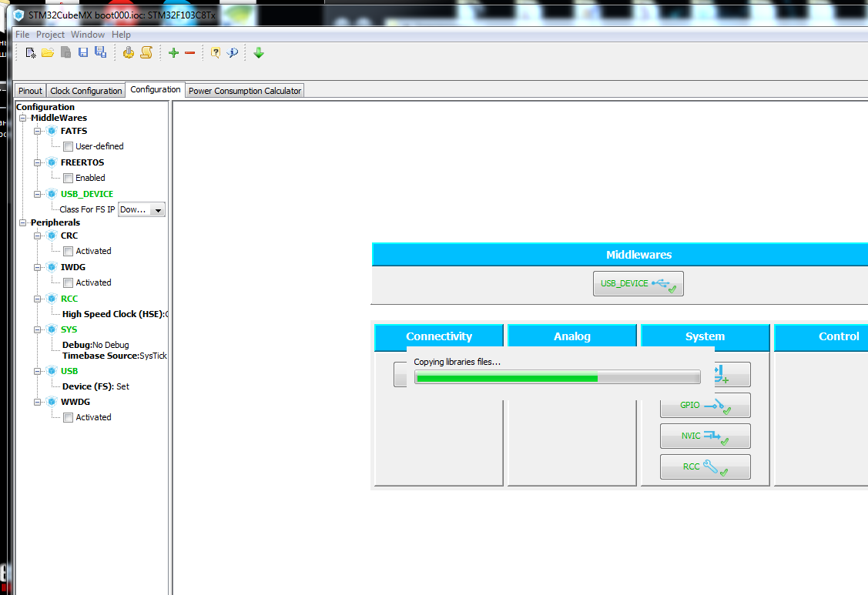Click the cube icon beside RCC in tree
This screenshot has width=868, height=595.
point(52,299)
